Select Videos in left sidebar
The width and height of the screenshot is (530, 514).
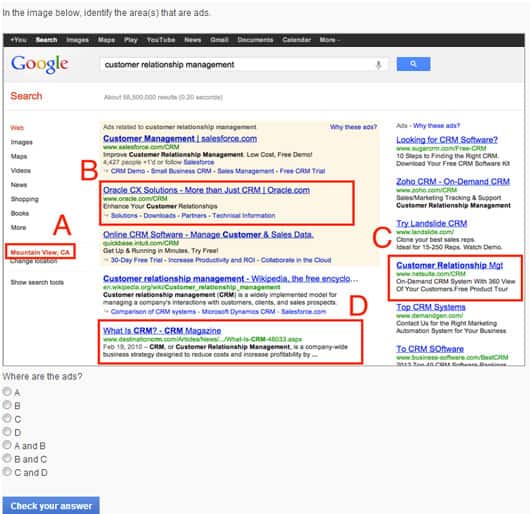click(21, 170)
